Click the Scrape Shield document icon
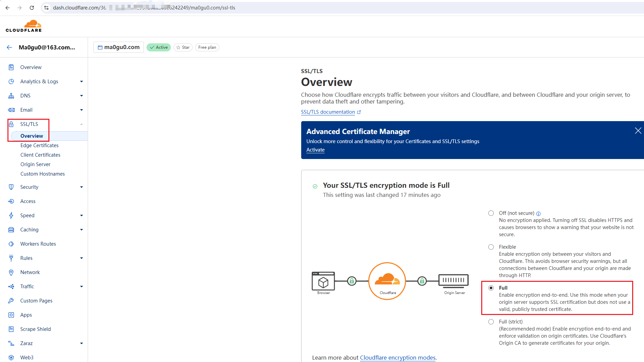This screenshot has width=644, height=362. pos(11,329)
